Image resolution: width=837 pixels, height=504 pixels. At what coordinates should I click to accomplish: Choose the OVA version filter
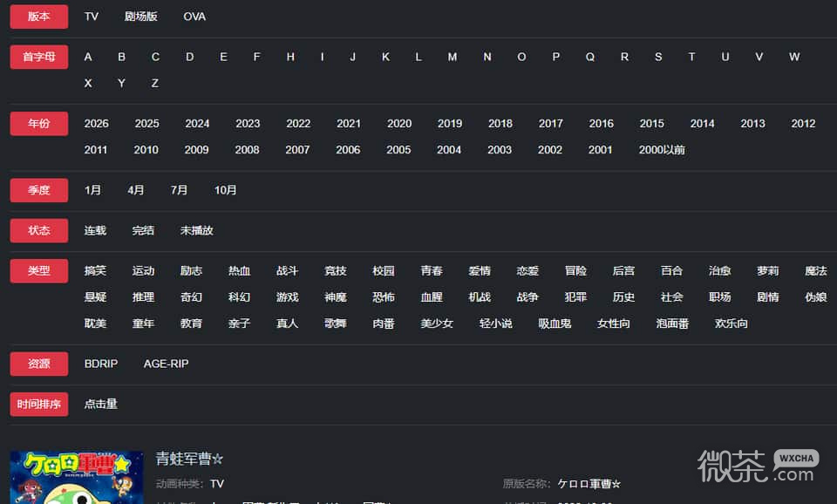[194, 17]
